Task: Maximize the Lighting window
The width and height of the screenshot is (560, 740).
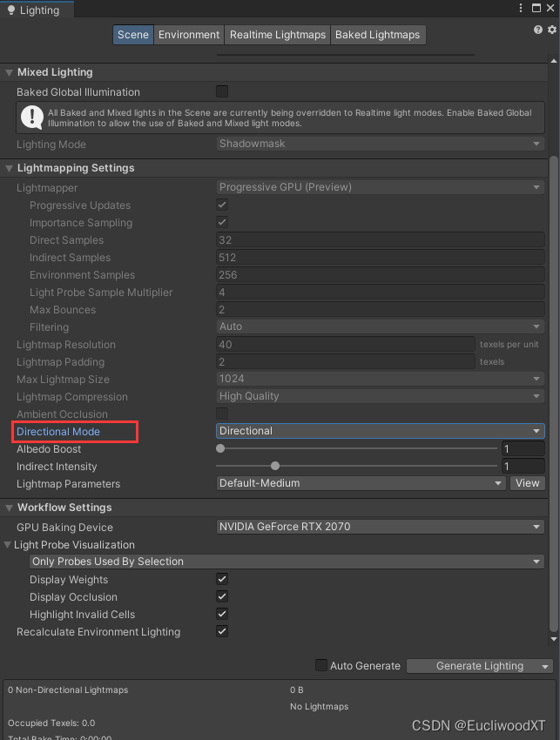Action: point(536,8)
